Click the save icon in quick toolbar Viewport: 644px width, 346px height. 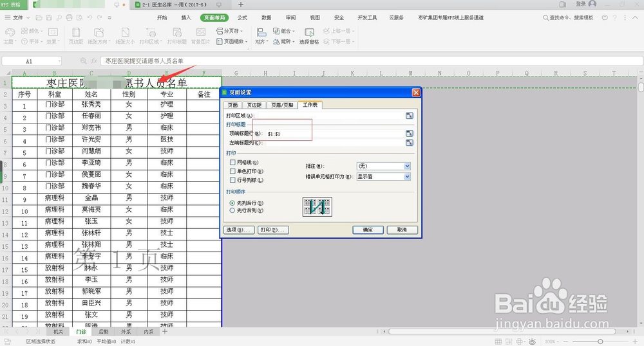(49, 17)
